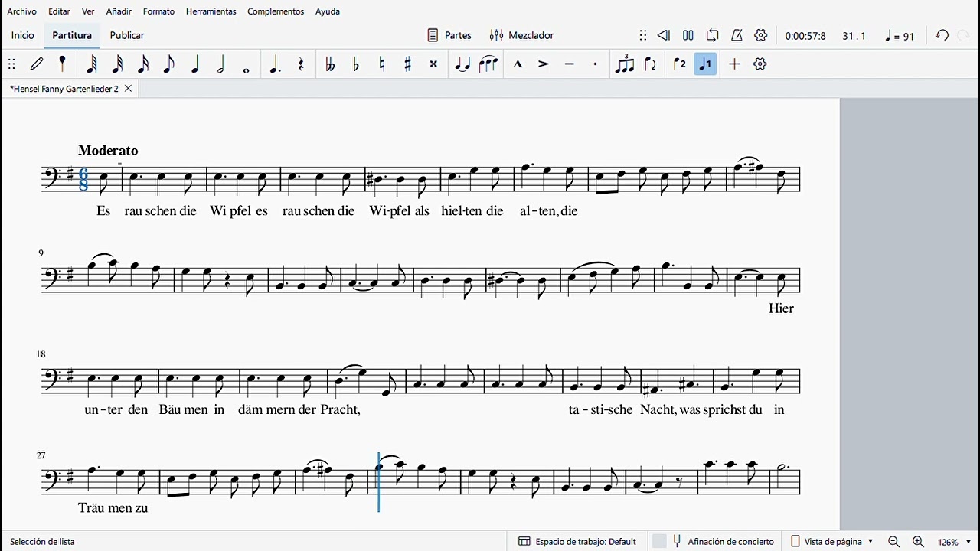
Task: Rewind playback to the start
Action: tap(664, 35)
